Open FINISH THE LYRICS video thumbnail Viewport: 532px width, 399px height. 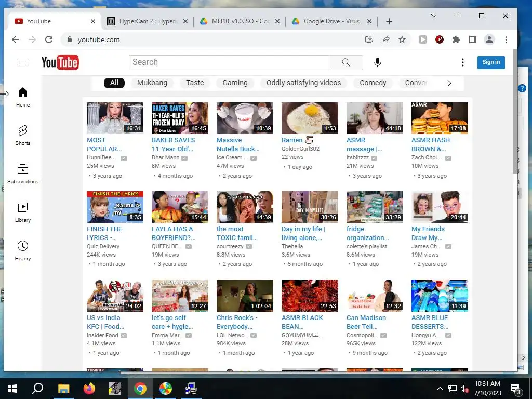pyautogui.click(x=115, y=207)
